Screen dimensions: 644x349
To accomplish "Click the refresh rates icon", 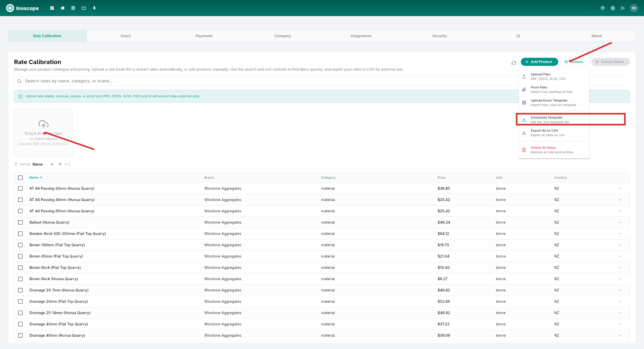I will [514, 63].
